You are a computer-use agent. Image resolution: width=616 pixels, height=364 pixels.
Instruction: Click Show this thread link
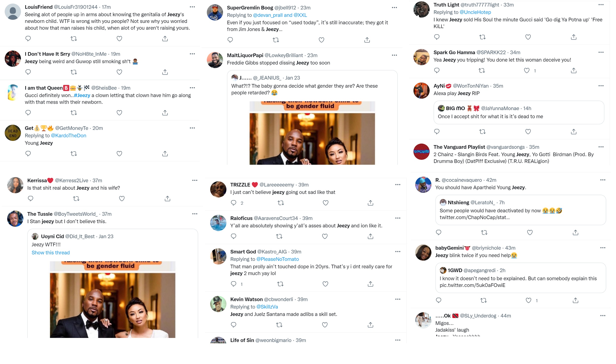coord(51,252)
